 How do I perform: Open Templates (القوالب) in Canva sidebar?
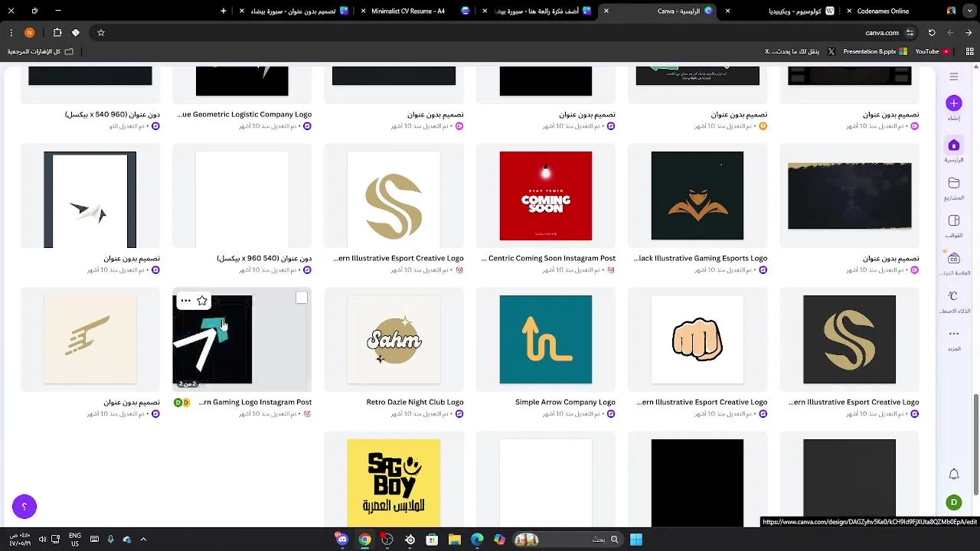[954, 226]
